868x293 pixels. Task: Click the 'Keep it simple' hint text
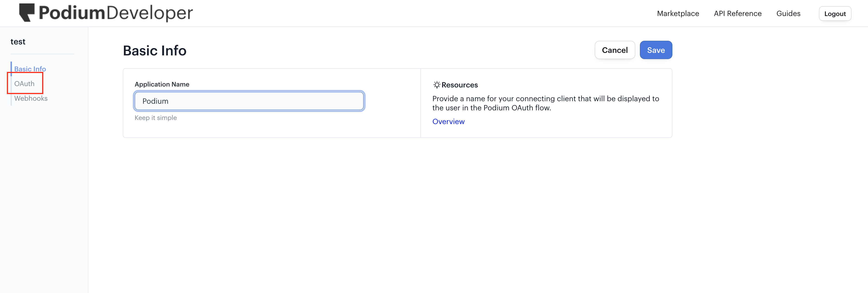(156, 118)
